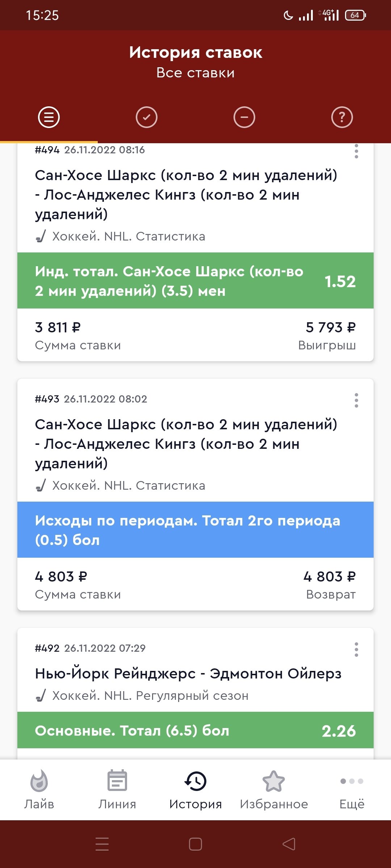Expand more options for bet #492
391x868 pixels.
(x=357, y=650)
